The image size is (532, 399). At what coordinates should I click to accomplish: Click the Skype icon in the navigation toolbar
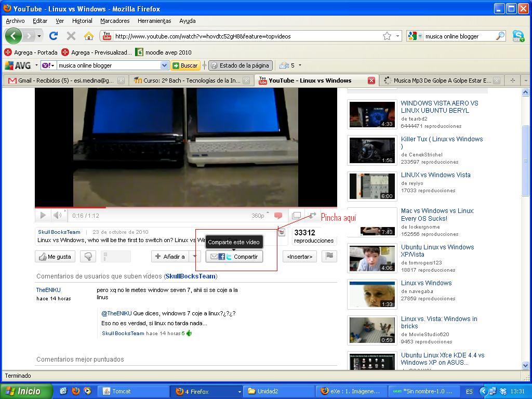518,36
